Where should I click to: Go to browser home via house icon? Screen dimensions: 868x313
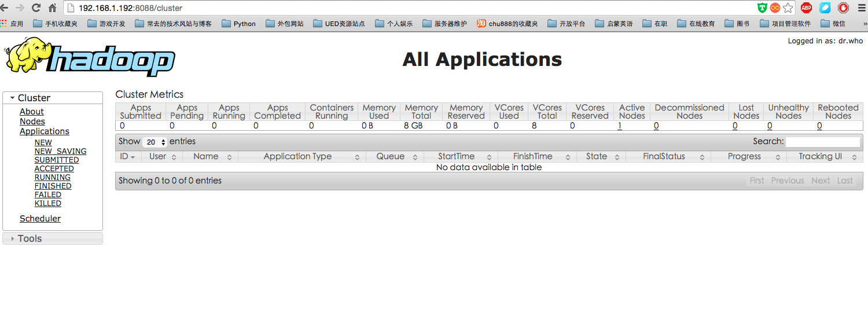point(53,8)
